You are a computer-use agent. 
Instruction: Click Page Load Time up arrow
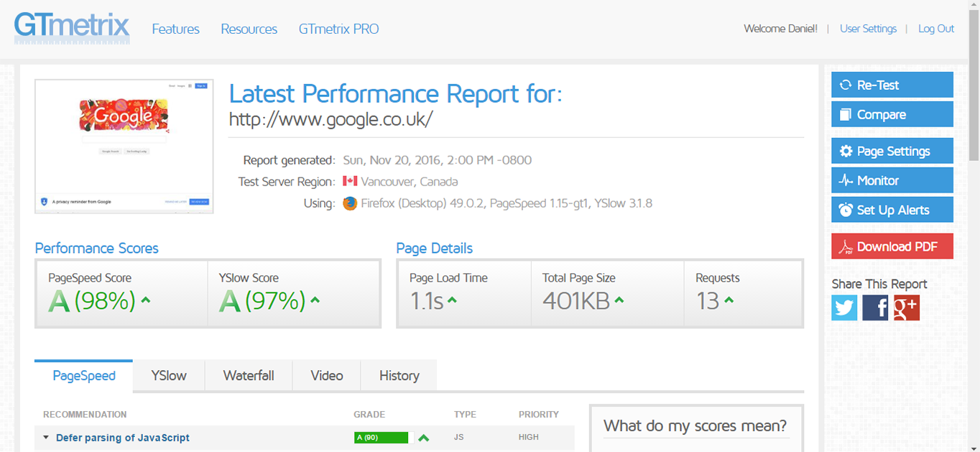[452, 300]
